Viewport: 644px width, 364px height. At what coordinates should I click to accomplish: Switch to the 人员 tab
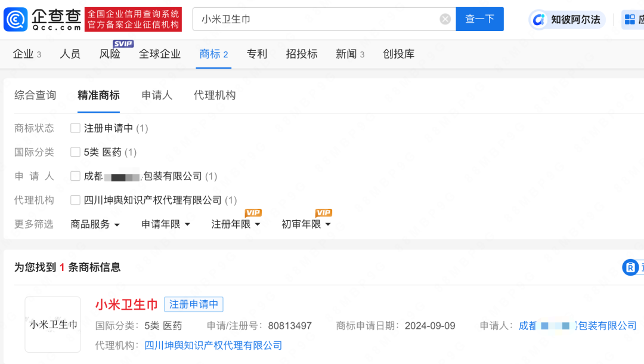pos(70,54)
